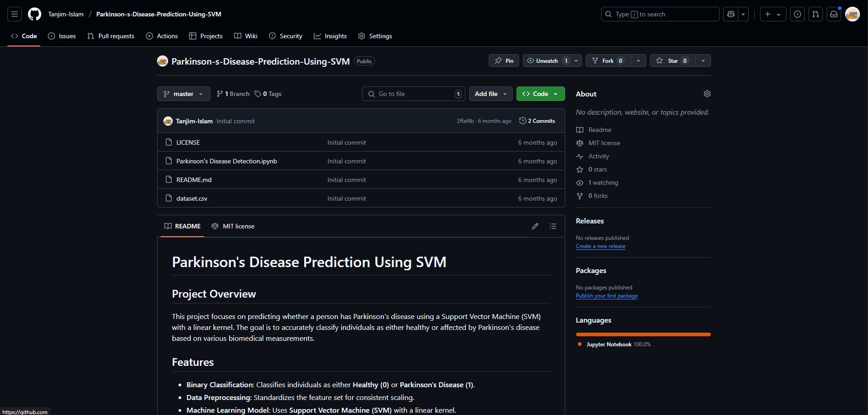The image size is (868, 415).
Task: Open the MIT license tab
Action: point(233,226)
